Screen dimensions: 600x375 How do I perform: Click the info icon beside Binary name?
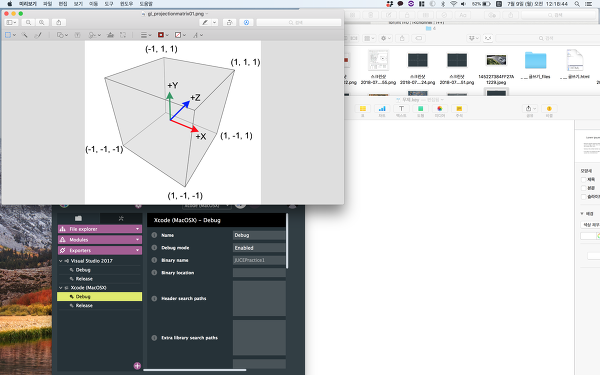coord(154,260)
